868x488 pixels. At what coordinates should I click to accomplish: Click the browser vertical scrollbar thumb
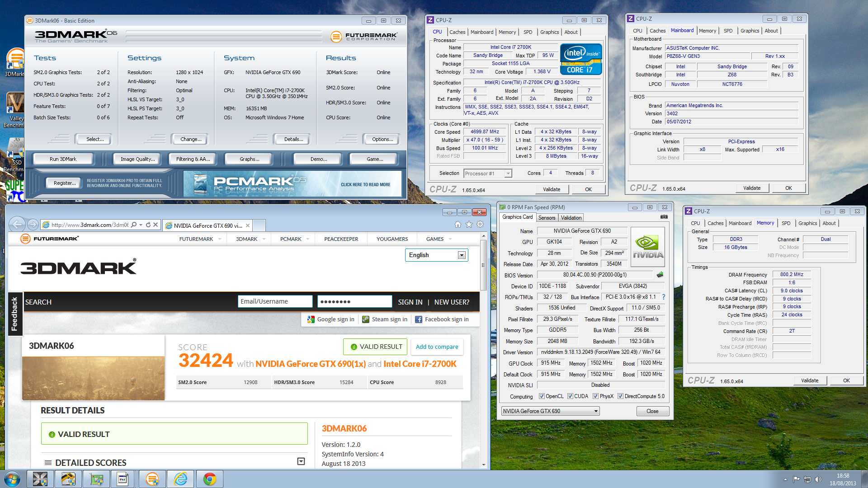tap(483, 265)
